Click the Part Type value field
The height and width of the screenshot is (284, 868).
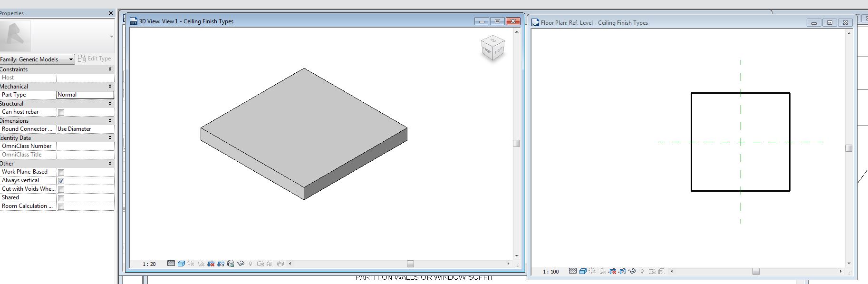coord(85,95)
